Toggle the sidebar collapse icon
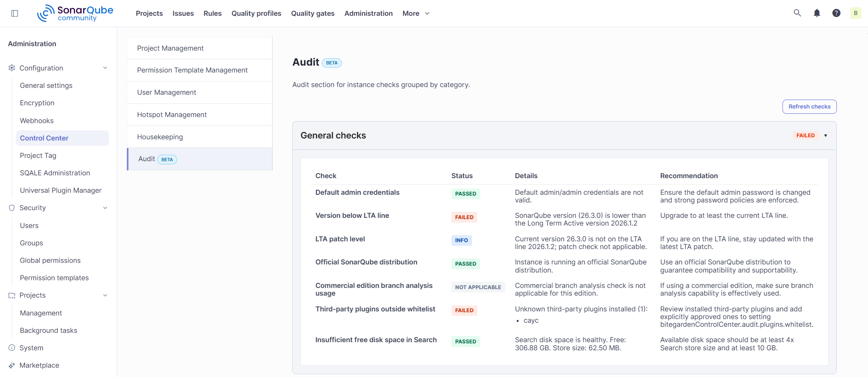This screenshot has height=377, width=868. pos(15,13)
